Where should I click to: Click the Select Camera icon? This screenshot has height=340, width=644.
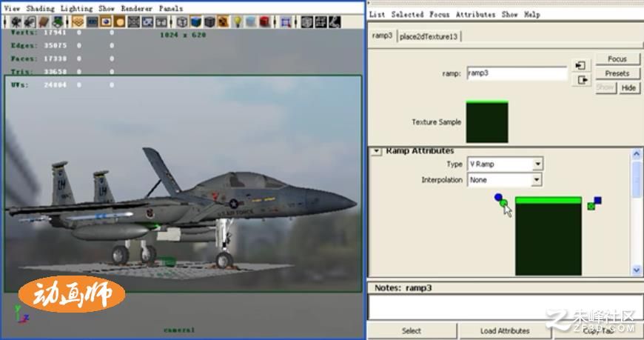tap(16, 22)
